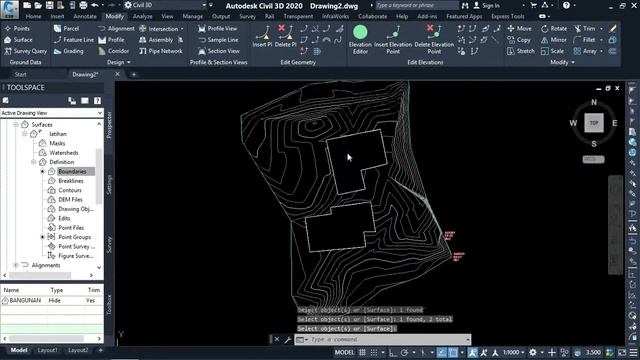Open the Annotate ribbon tab
This screenshot has width=640, height=360.
(85, 16)
